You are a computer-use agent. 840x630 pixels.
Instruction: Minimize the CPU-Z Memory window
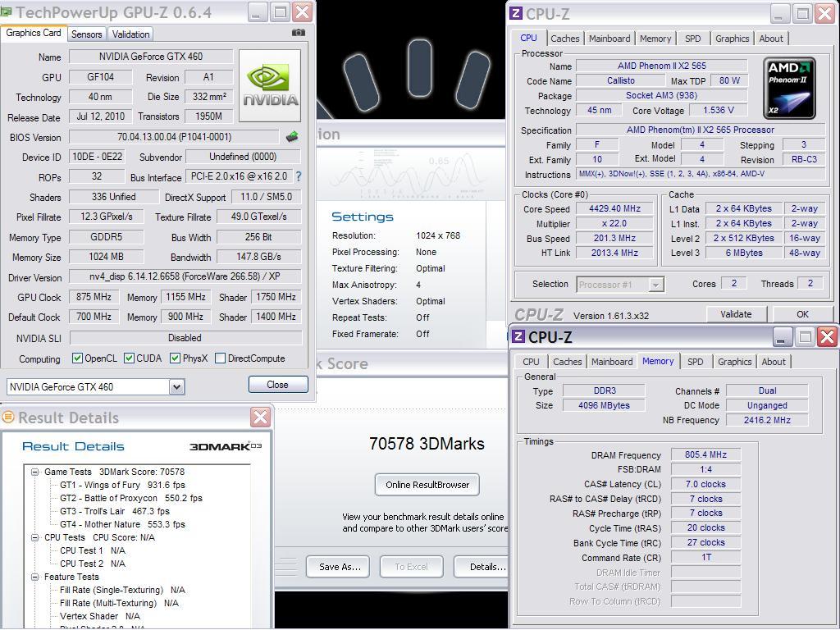[x=782, y=337]
